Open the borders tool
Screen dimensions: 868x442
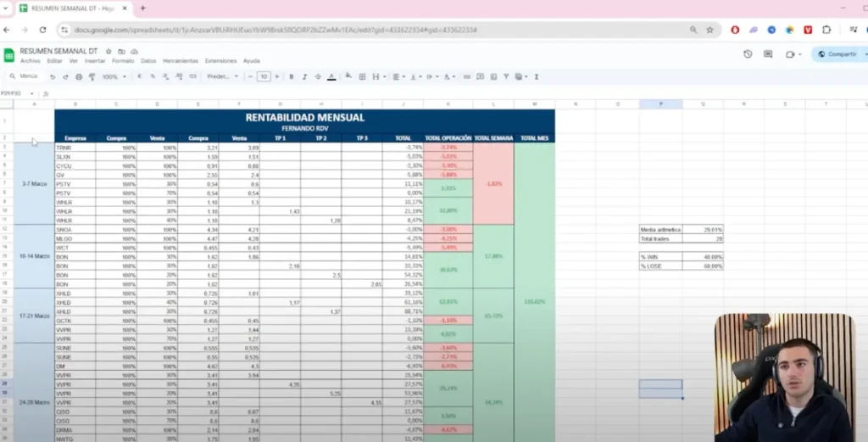point(362,77)
